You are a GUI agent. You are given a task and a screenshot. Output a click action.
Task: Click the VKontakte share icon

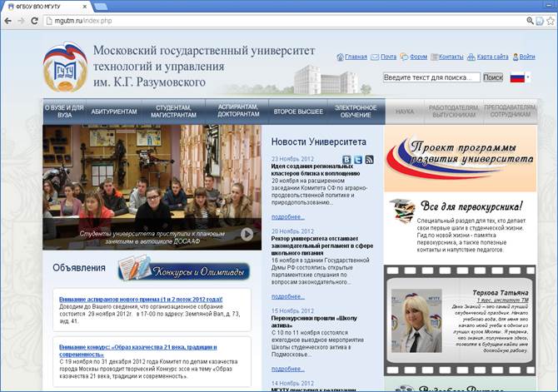pyautogui.click(x=346, y=160)
